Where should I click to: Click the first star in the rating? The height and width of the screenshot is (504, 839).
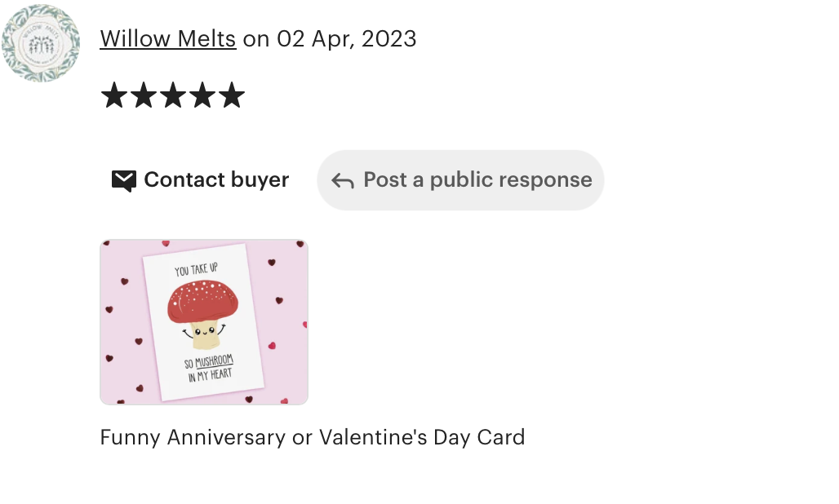pos(114,95)
